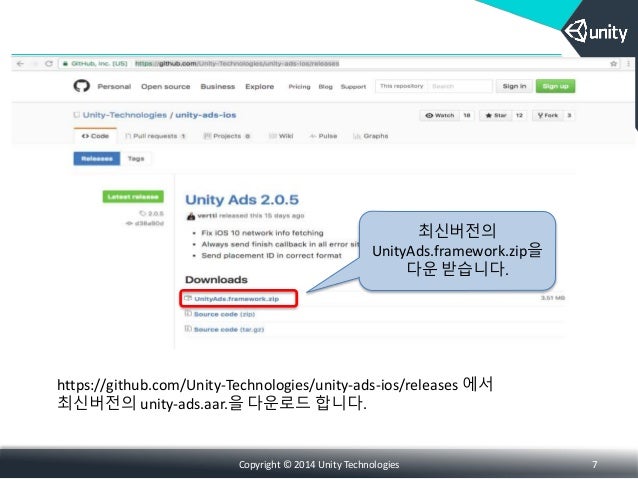
Task: Click the zip icon beside Source code (zip)
Action: click(x=188, y=314)
